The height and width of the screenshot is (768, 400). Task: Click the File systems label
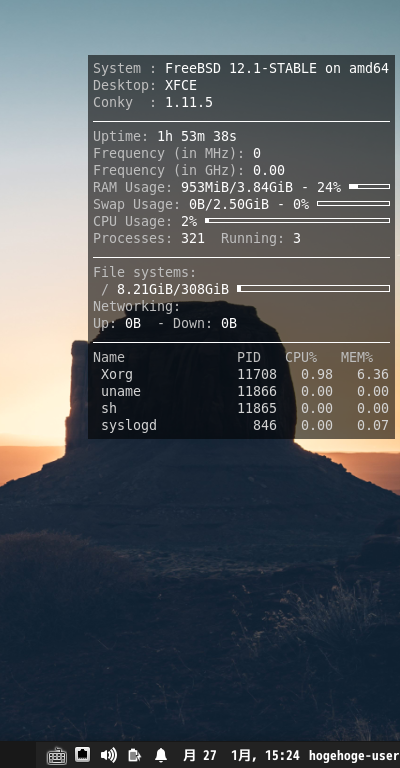pos(144,272)
